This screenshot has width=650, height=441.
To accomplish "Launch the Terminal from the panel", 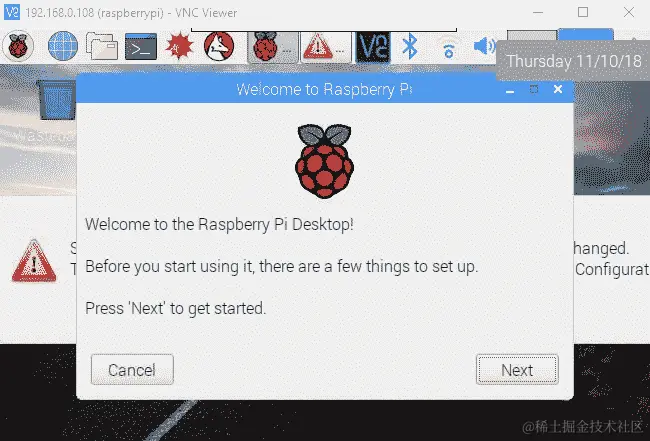I will point(141,46).
